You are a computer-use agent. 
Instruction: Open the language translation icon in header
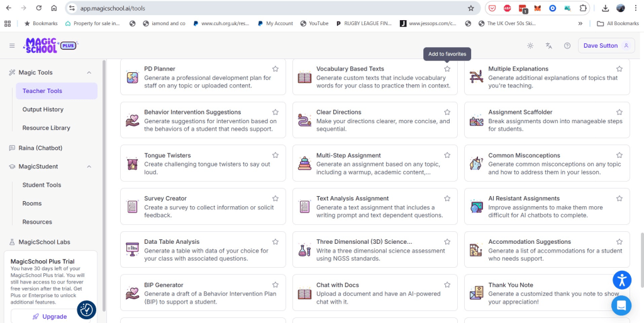tap(549, 46)
